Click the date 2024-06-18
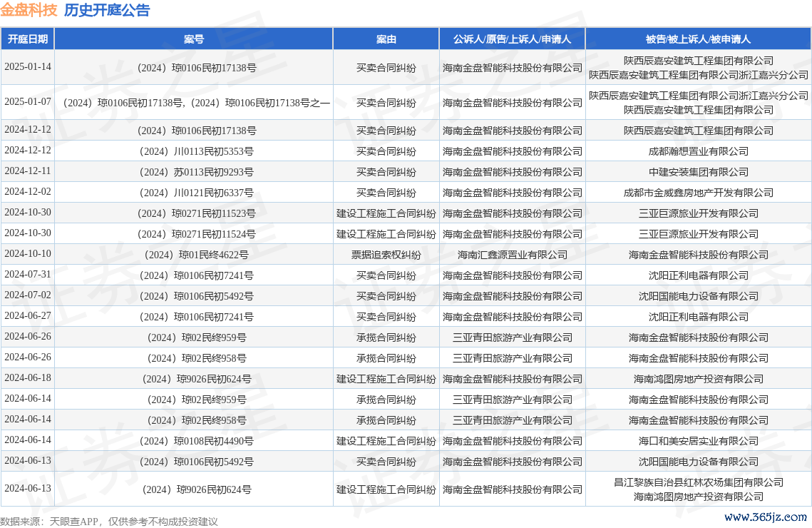Image resolution: width=812 pixels, height=528 pixels. [27, 379]
